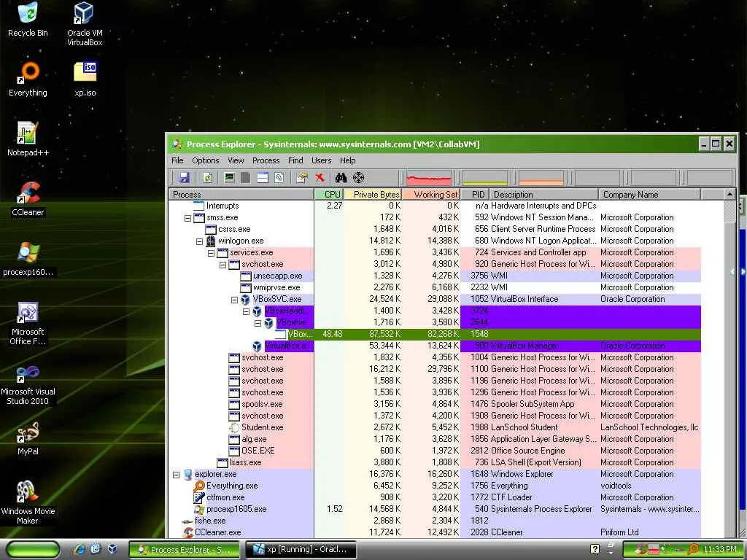Image resolution: width=747 pixels, height=560 pixels.
Task: Click the CCleaner.exe process icon
Action: click(x=187, y=532)
